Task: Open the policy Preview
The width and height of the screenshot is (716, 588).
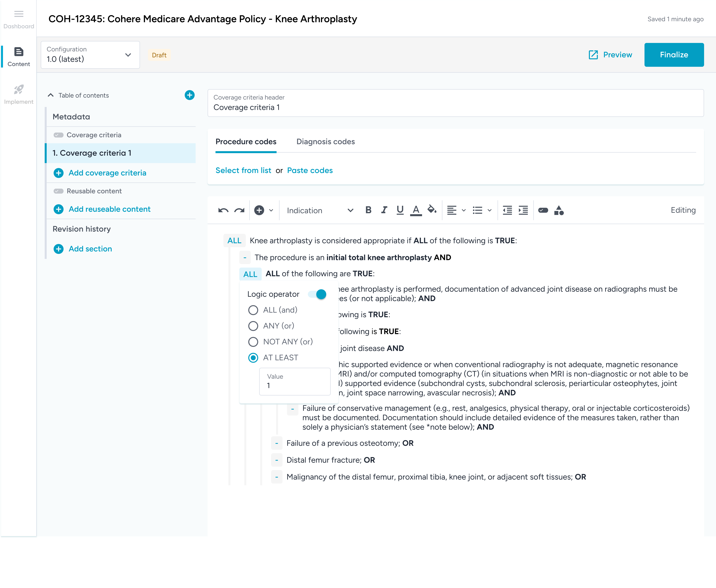Action: pyautogui.click(x=610, y=55)
